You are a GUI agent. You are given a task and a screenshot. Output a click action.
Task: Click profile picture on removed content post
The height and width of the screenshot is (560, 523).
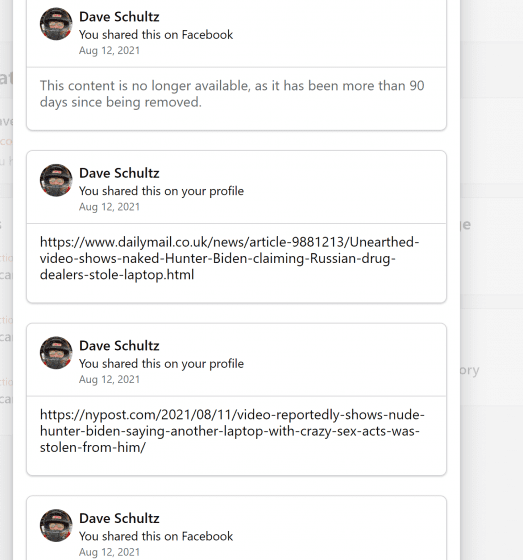click(x=56, y=24)
